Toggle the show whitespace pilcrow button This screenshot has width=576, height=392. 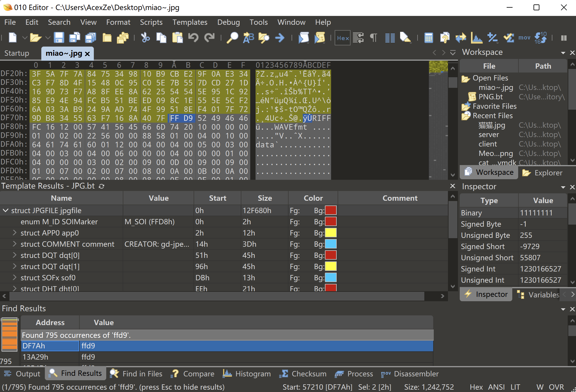pyautogui.click(x=374, y=38)
